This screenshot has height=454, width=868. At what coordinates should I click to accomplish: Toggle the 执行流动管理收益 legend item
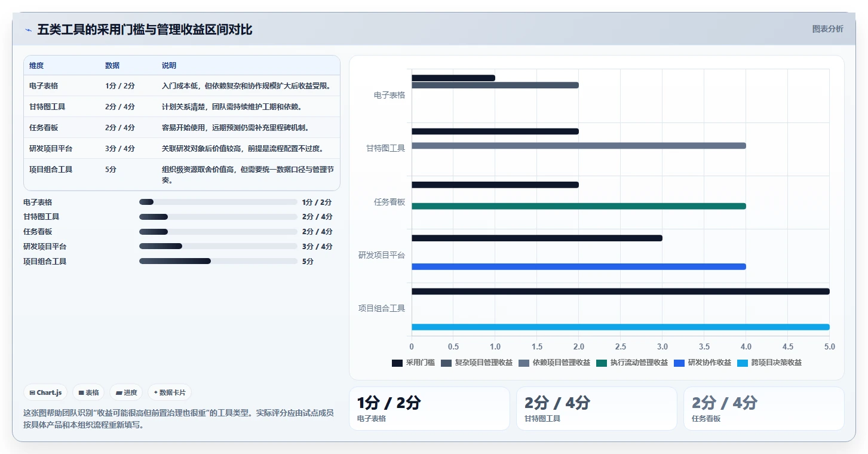(632, 363)
